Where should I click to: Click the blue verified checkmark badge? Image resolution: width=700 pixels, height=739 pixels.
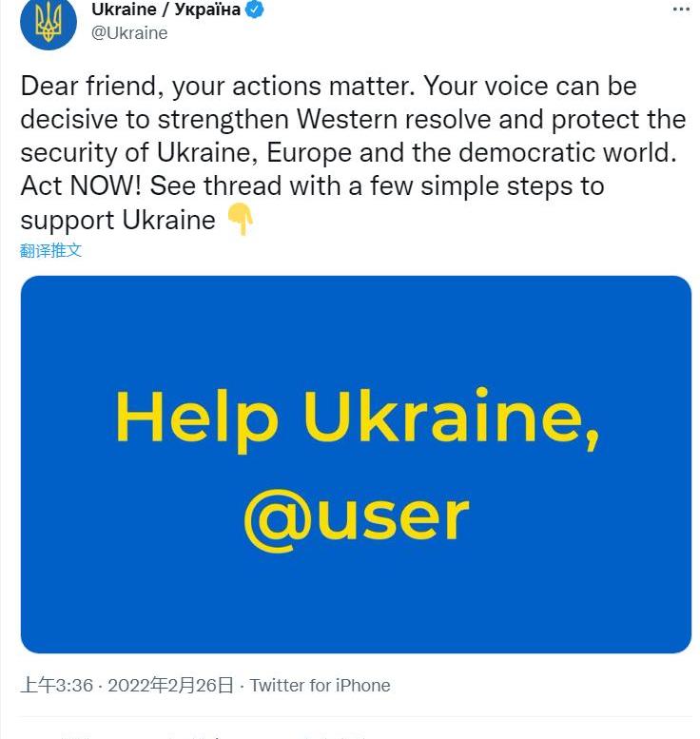point(255,10)
